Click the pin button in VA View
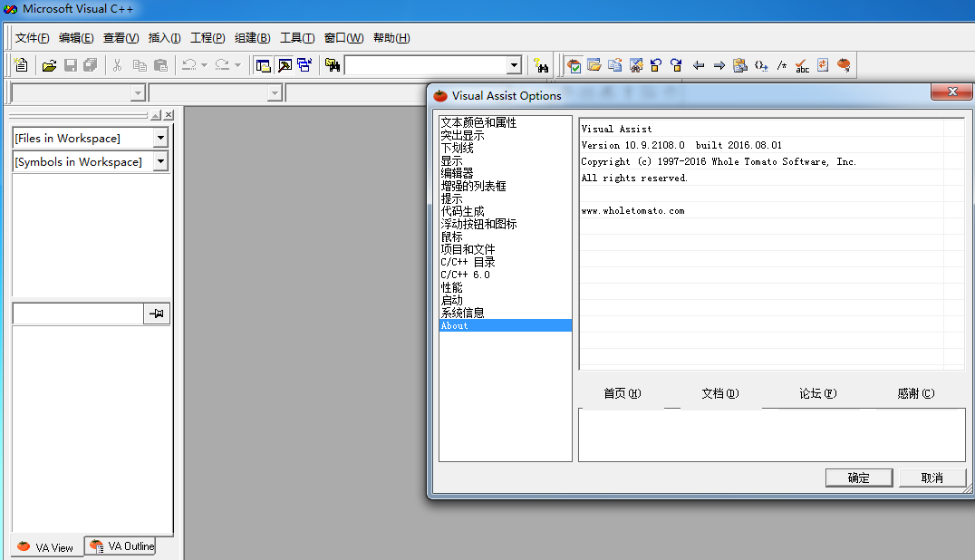The height and width of the screenshot is (560, 975). pos(157,314)
